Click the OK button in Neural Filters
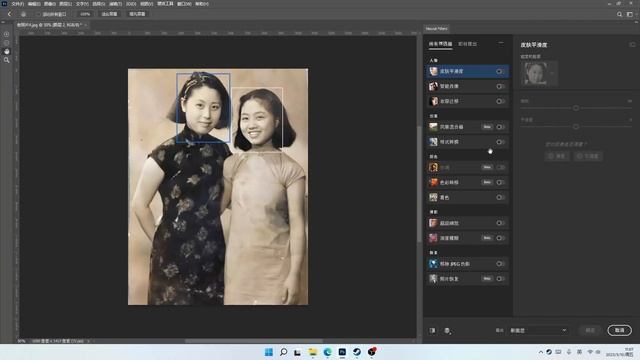The height and width of the screenshot is (360, 640). pyautogui.click(x=590, y=330)
